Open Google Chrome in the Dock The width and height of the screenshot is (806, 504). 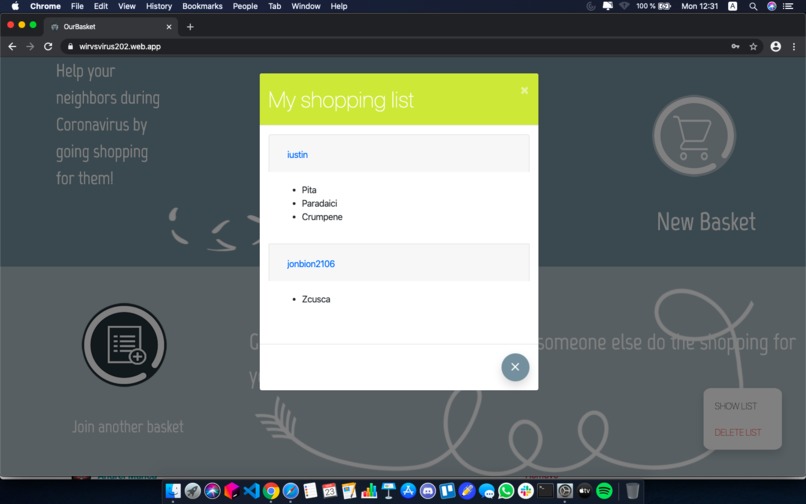(x=271, y=491)
